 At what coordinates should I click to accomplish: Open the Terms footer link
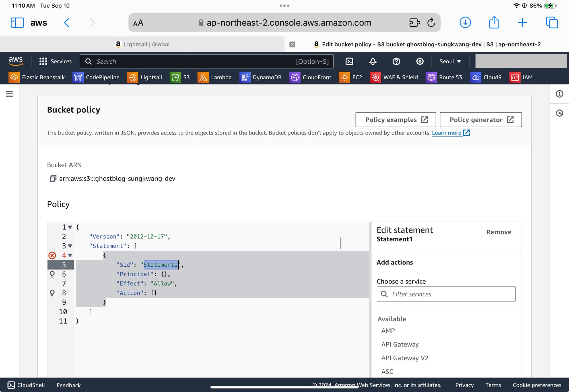(493, 385)
